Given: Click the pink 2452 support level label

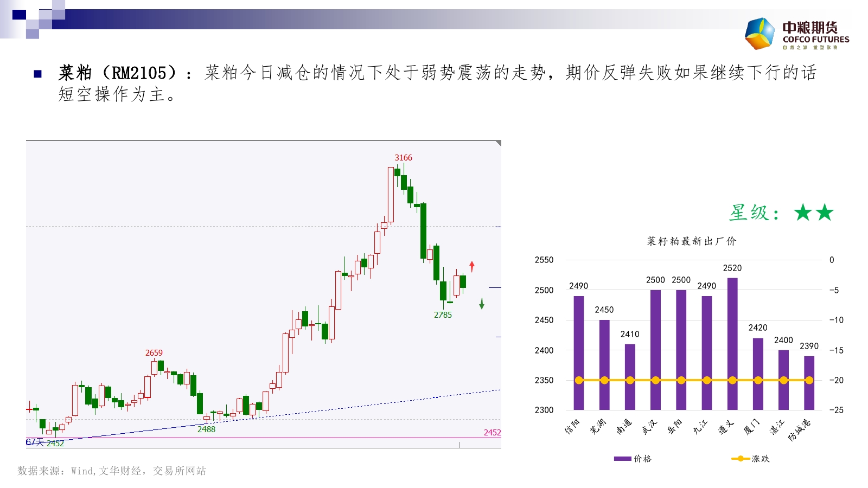Looking at the screenshot, I should pyautogui.click(x=492, y=433).
